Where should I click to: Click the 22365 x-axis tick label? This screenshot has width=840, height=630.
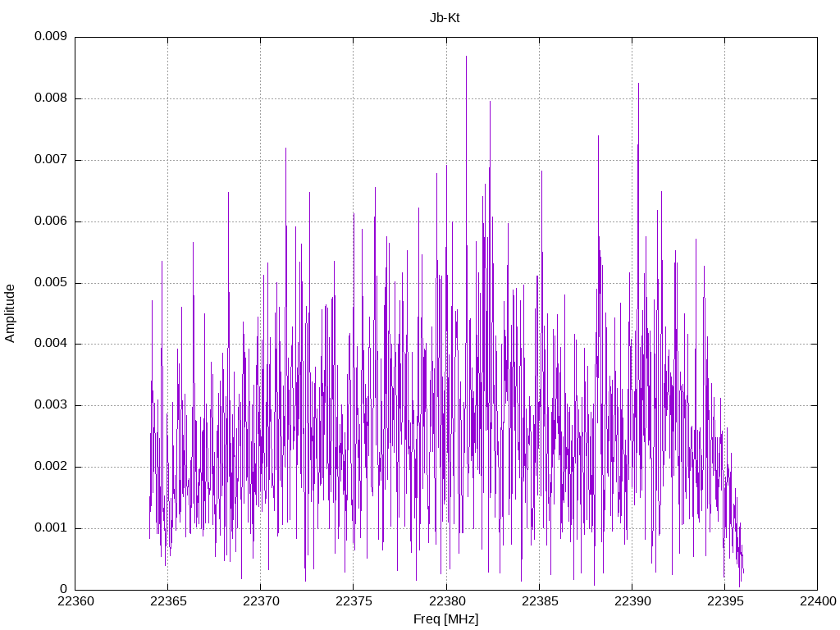[168, 601]
